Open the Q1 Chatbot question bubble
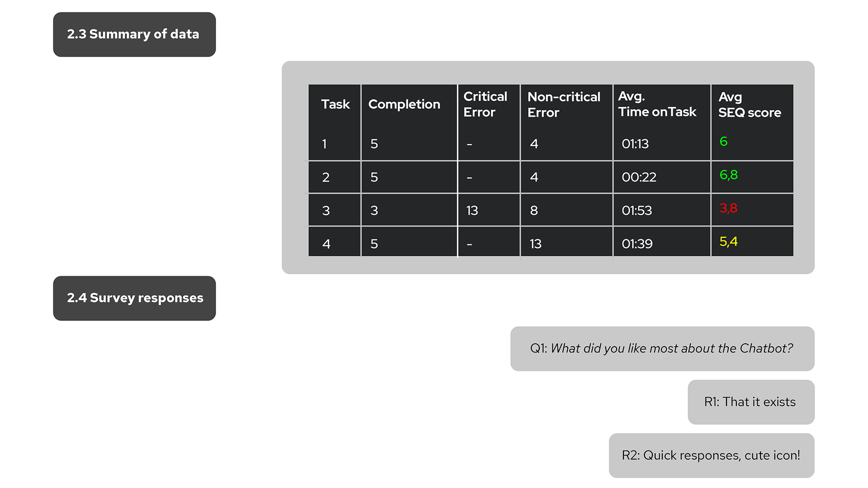The width and height of the screenshot is (868, 488). (662, 349)
